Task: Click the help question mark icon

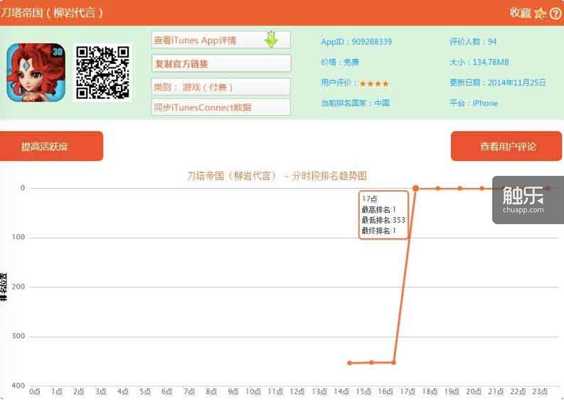Action: [556, 13]
